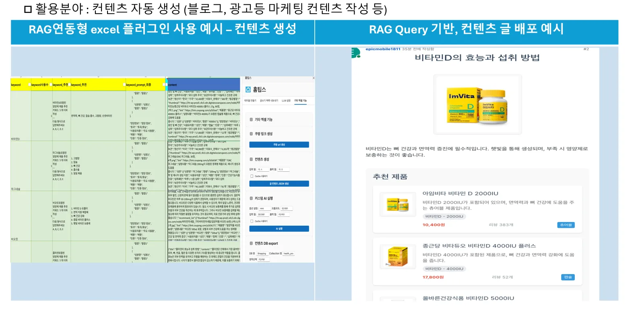Click the 츄어블 tag button
This screenshot has width=644, height=312.
[566, 225]
